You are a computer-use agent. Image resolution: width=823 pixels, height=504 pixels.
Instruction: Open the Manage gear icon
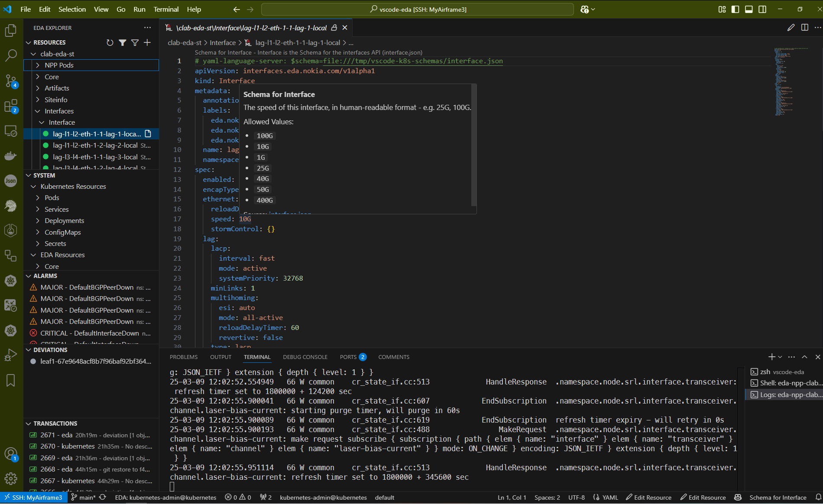tap(11, 478)
